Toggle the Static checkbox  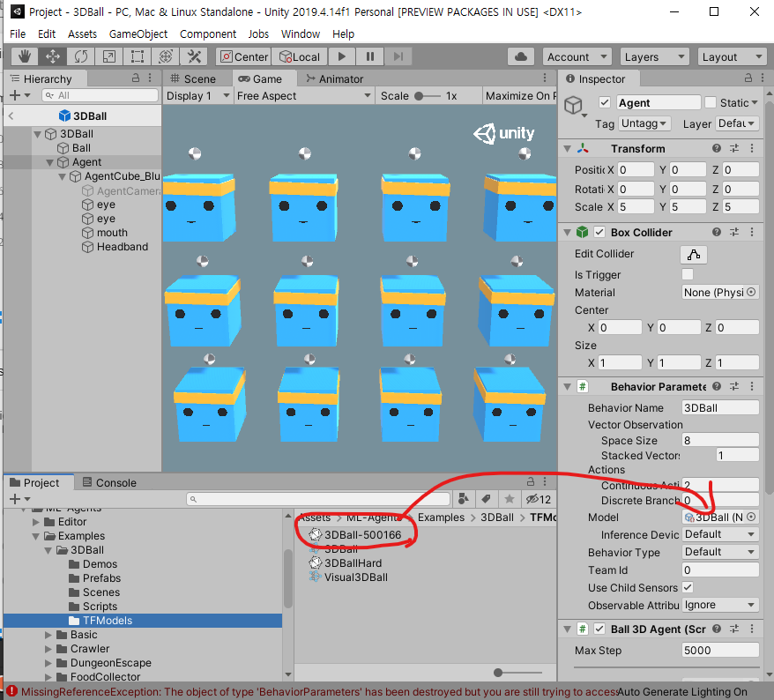[711, 102]
